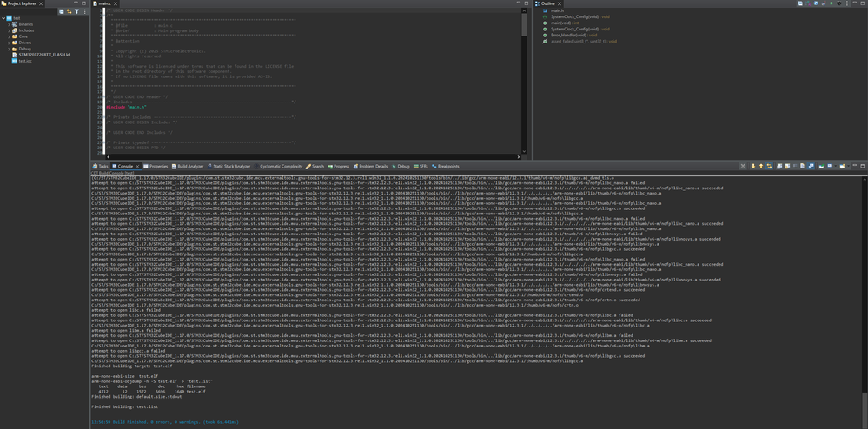This screenshot has height=429, width=868.
Task: Click the #include "main.h" code line
Action: point(126,107)
